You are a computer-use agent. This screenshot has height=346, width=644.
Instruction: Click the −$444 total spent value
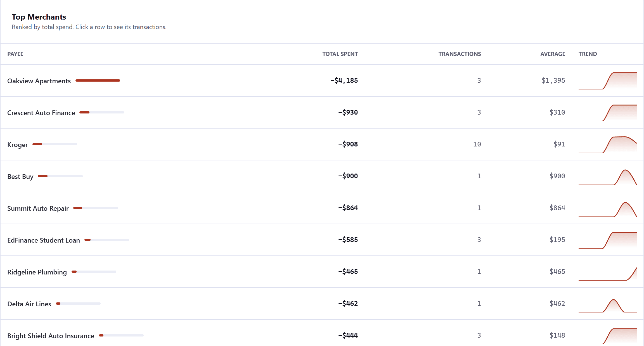348,335
